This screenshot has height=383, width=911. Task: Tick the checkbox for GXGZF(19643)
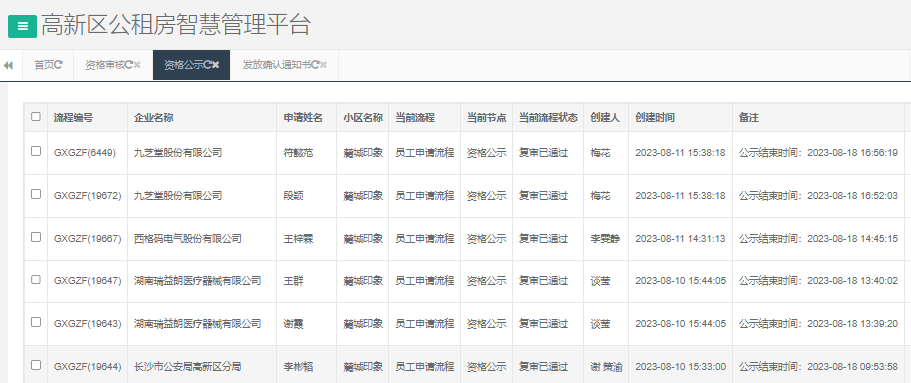[x=36, y=322]
